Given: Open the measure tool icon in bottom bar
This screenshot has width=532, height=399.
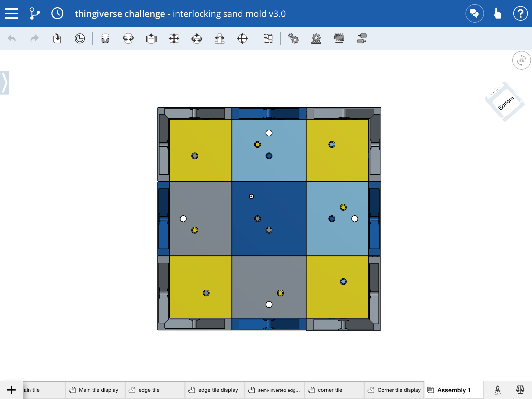Looking at the screenshot, I should (x=497, y=390).
